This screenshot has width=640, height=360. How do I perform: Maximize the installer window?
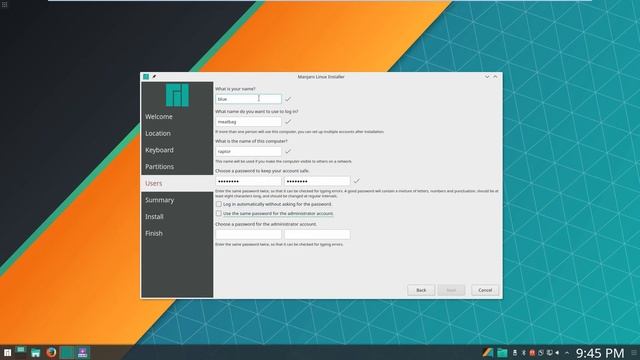[496, 77]
